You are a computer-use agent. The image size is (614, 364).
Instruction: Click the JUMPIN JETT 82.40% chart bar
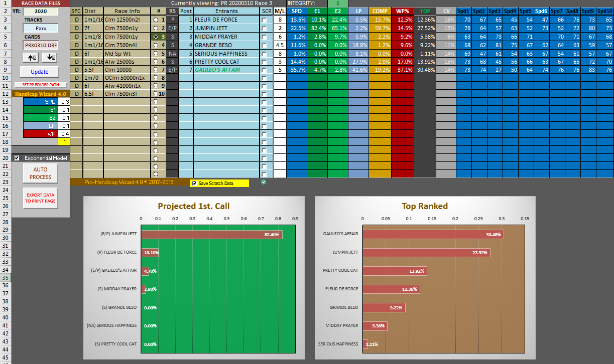[x=211, y=235]
